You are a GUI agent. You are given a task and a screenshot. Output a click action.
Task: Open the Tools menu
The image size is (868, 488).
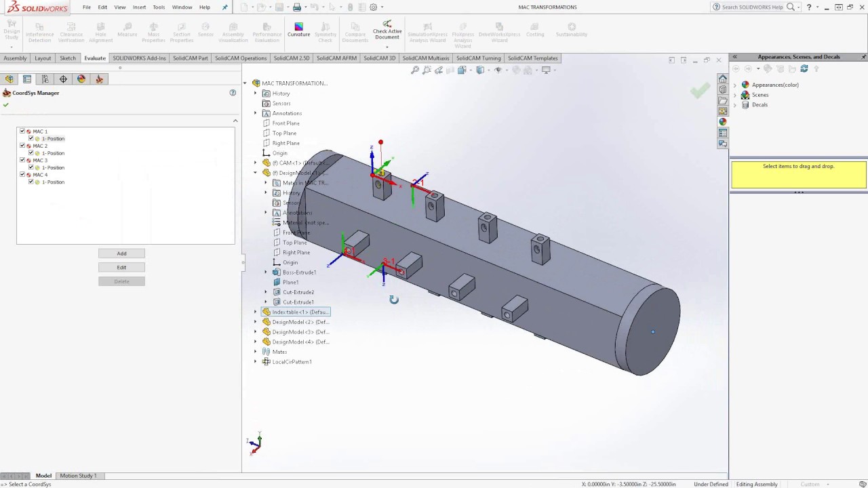[159, 7]
